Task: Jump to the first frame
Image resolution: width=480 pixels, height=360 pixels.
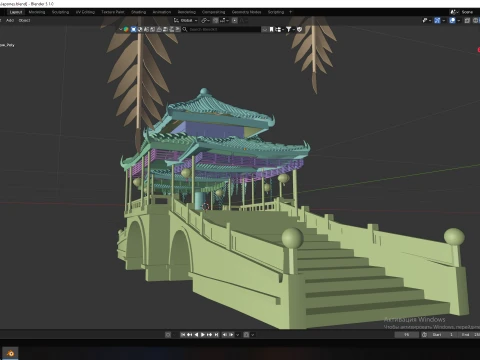Action: tap(183, 335)
